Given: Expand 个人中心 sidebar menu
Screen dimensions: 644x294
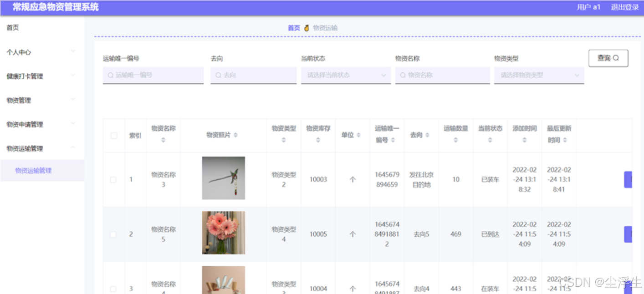Looking at the screenshot, I should coord(42,52).
